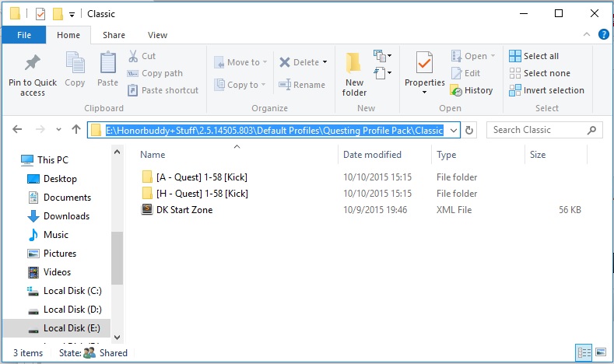Expand address bar history dropdown
The width and height of the screenshot is (614, 364).
click(x=454, y=131)
